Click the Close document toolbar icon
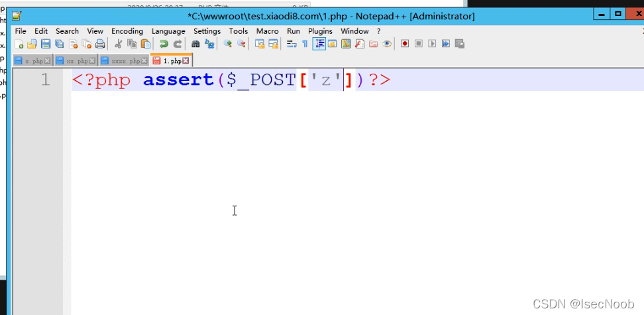The height and width of the screenshot is (315, 644). tap(73, 44)
